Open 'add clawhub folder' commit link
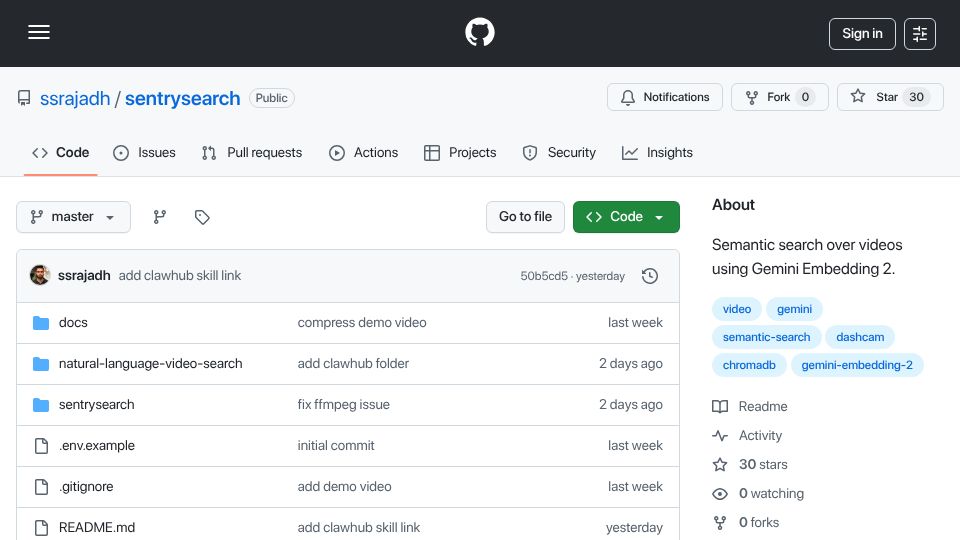960x540 pixels. click(353, 364)
